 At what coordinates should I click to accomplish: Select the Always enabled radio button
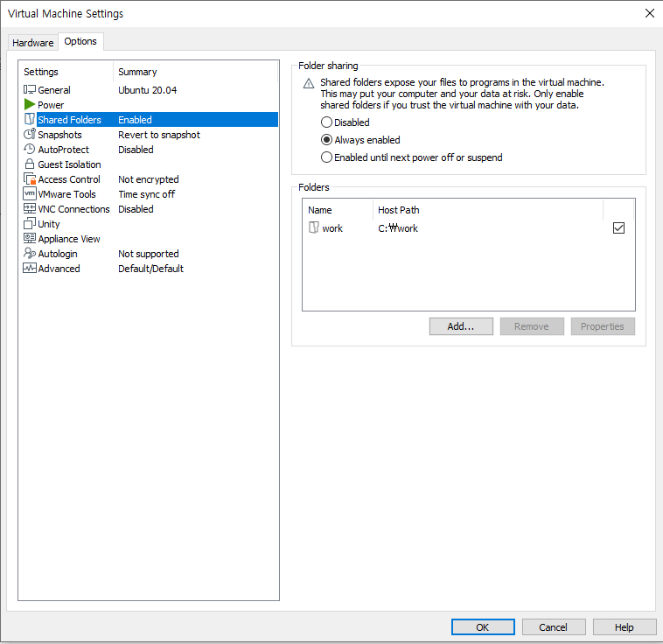point(326,140)
